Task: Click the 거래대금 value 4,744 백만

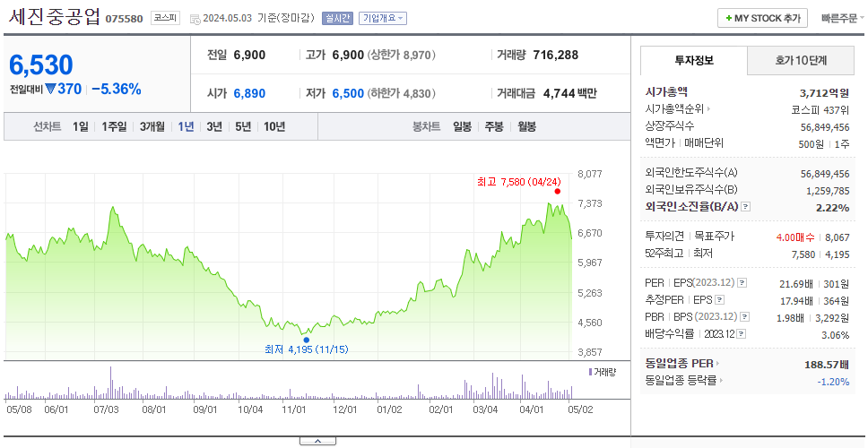Action: 569,93
